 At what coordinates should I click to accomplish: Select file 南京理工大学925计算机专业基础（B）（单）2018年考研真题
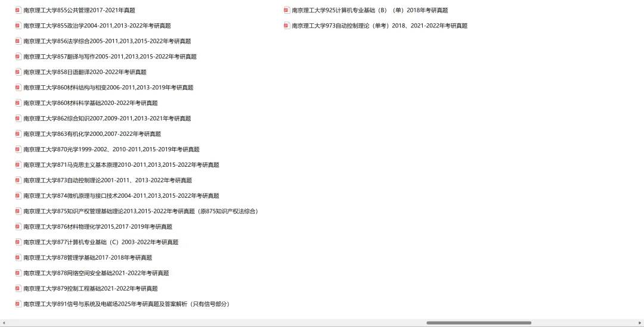(x=370, y=10)
